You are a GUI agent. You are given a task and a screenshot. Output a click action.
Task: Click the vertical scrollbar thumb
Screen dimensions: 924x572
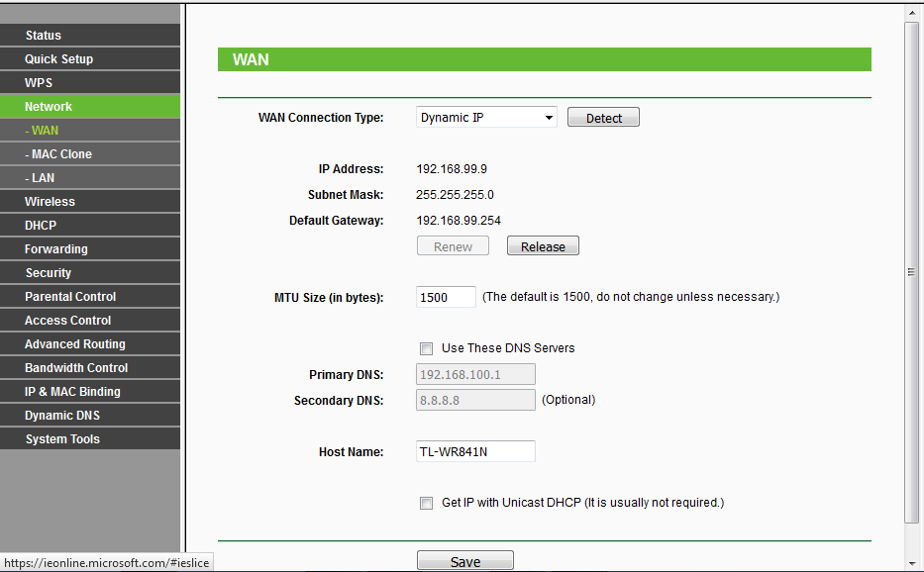[x=912, y=272]
